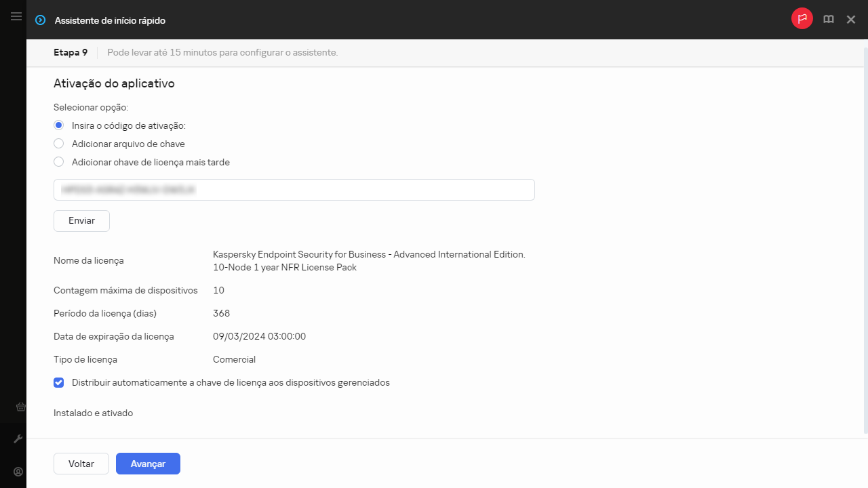Click the license type value 'Comercial'

(234, 359)
